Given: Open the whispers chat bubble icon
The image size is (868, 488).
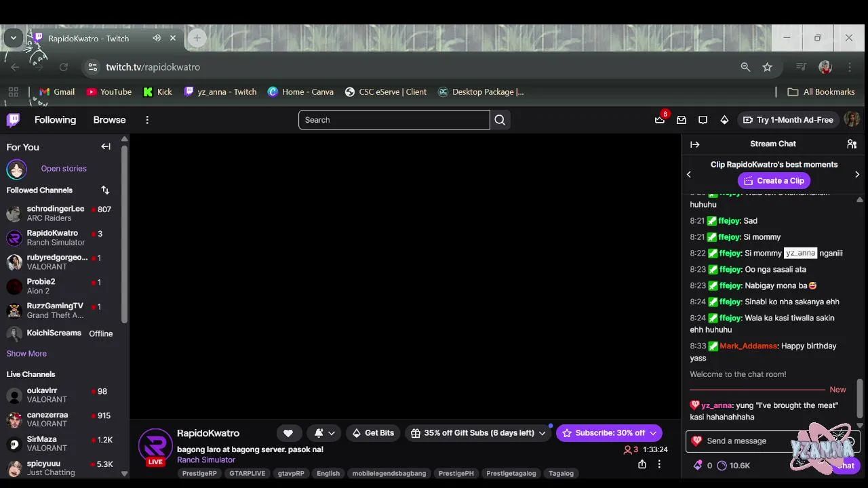Looking at the screenshot, I should tap(703, 120).
